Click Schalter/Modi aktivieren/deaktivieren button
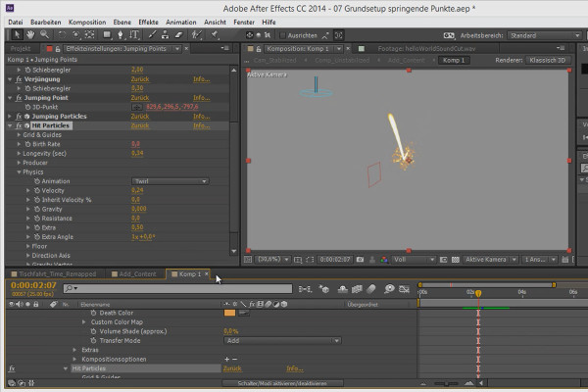The image size is (588, 392). pyautogui.click(x=282, y=383)
